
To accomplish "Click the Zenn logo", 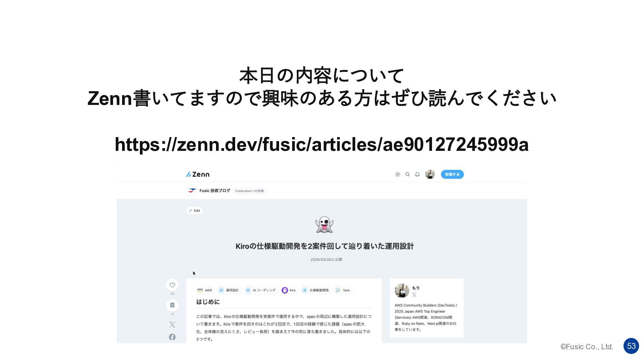I will click(x=198, y=174).
